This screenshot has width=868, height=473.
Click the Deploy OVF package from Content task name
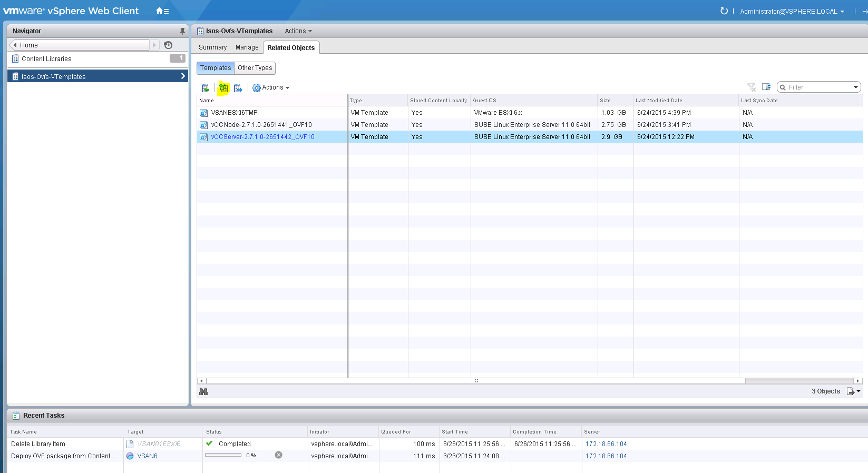coord(63,456)
